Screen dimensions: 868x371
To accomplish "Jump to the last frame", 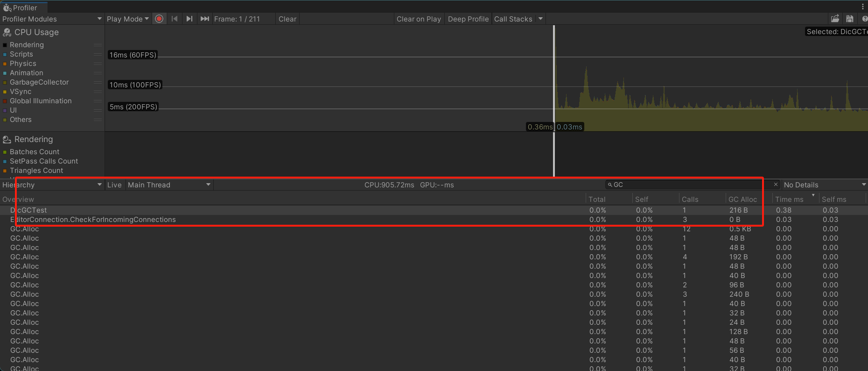I will [204, 19].
